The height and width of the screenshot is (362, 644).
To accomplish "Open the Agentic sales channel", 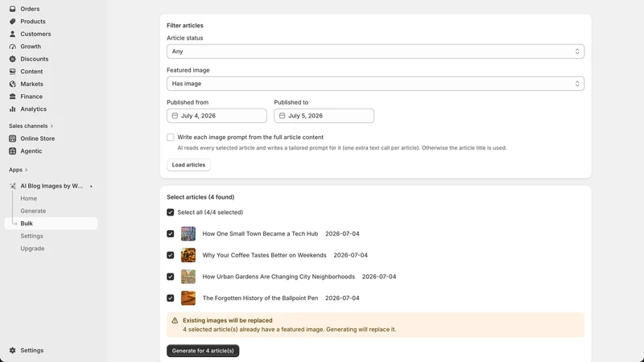I will (x=31, y=151).
